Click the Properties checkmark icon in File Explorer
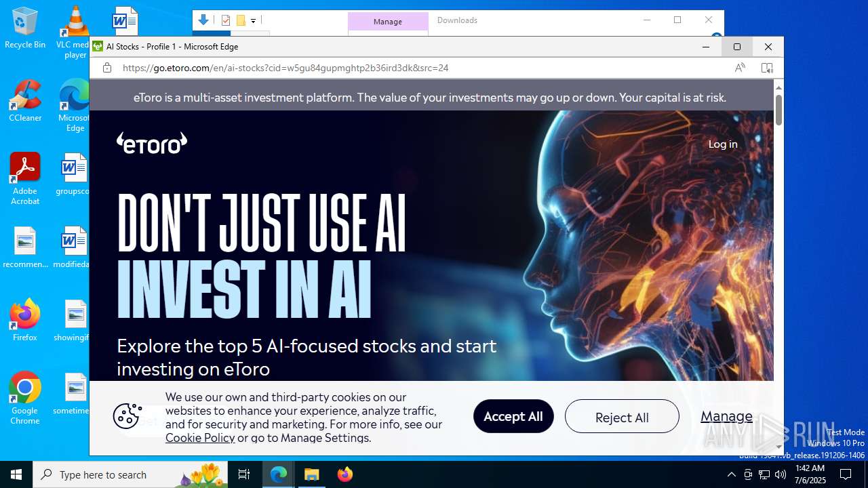The image size is (868, 488). (x=226, y=20)
